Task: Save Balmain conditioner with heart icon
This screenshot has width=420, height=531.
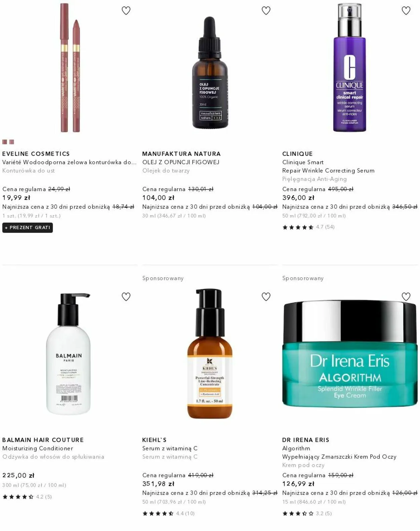Action: point(126,297)
